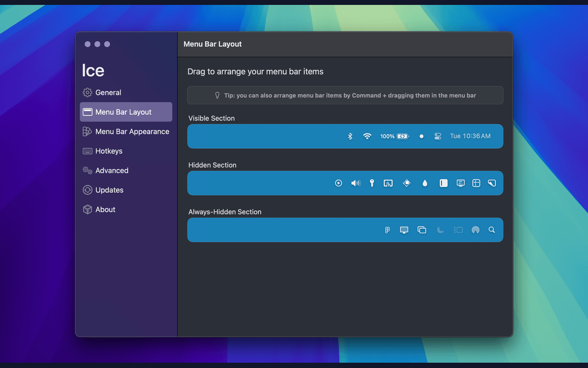Click the square text-cursor frame icon
Screen dimensions: 588x368
[476, 183]
